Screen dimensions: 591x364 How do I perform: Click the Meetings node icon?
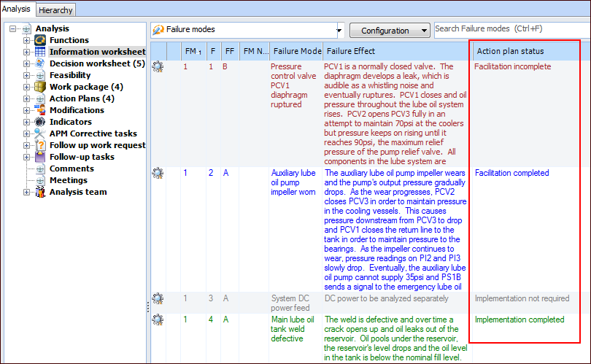point(40,180)
